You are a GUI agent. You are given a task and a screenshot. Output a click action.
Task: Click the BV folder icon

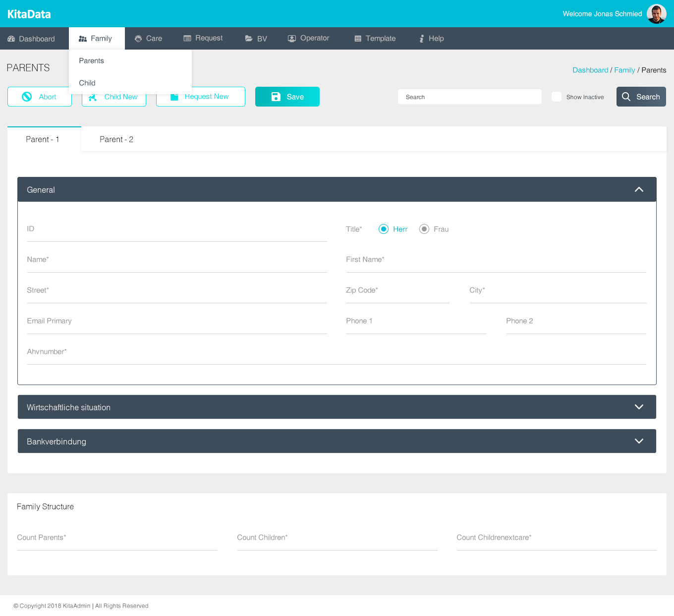coord(249,39)
